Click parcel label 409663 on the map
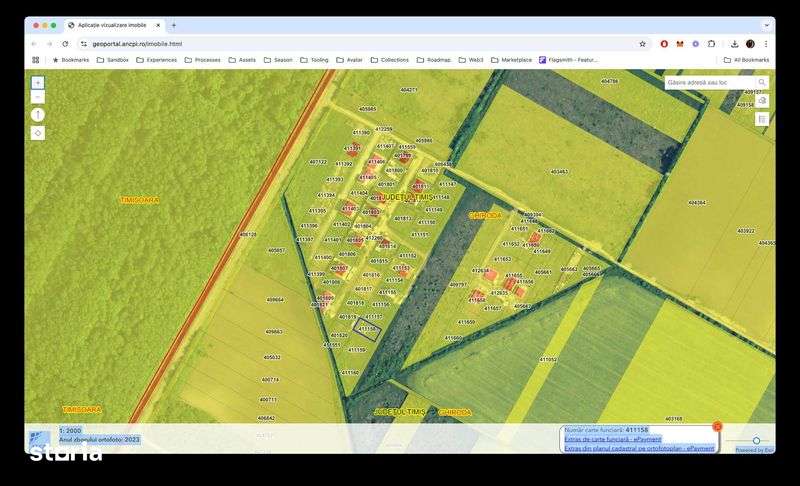This screenshot has height=486, width=800. click(x=273, y=331)
